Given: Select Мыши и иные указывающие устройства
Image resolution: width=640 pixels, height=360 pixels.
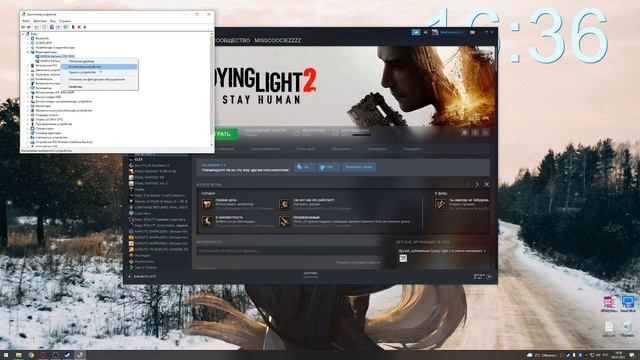Looking at the screenshot, I should click(x=63, y=111).
